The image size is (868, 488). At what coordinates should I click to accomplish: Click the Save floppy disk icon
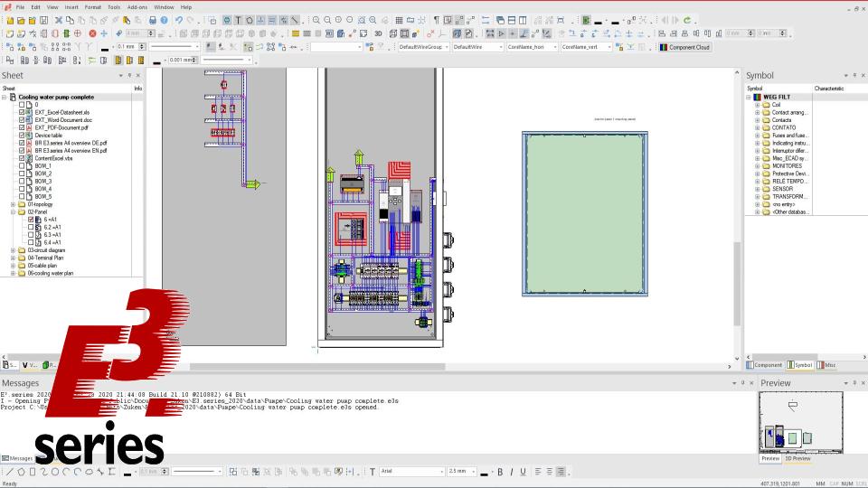click(x=43, y=21)
